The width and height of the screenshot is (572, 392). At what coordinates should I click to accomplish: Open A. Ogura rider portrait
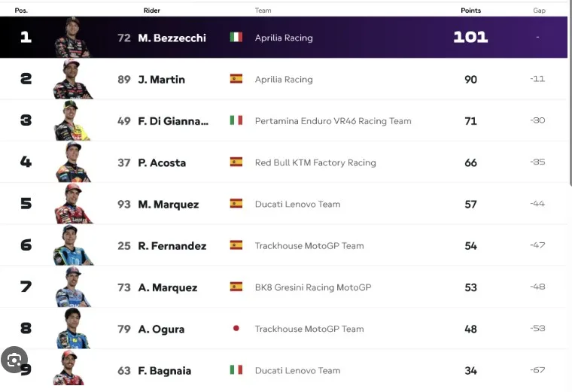coord(73,328)
